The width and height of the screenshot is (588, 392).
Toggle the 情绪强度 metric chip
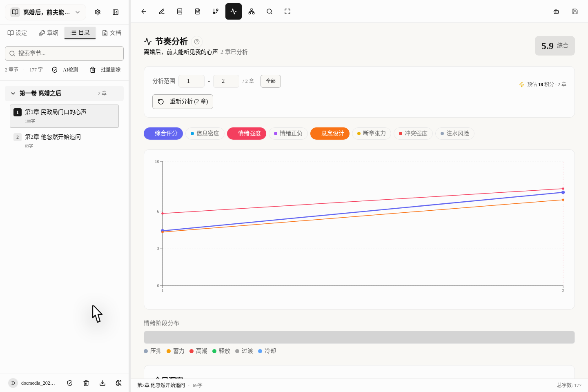247,134
